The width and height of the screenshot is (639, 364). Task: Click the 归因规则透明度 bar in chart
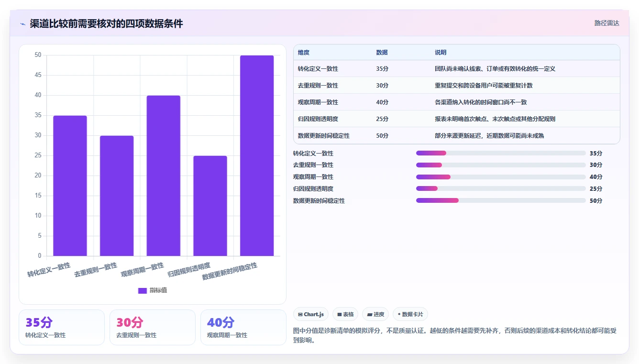click(210, 206)
